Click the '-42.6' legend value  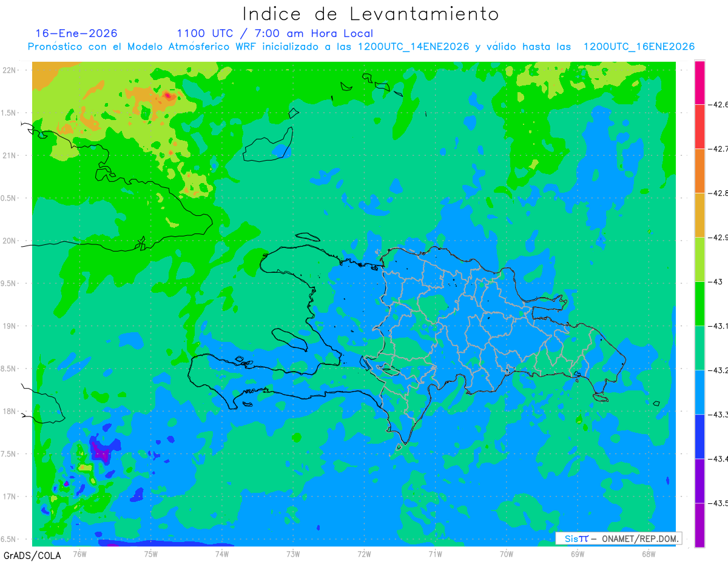[718, 104]
